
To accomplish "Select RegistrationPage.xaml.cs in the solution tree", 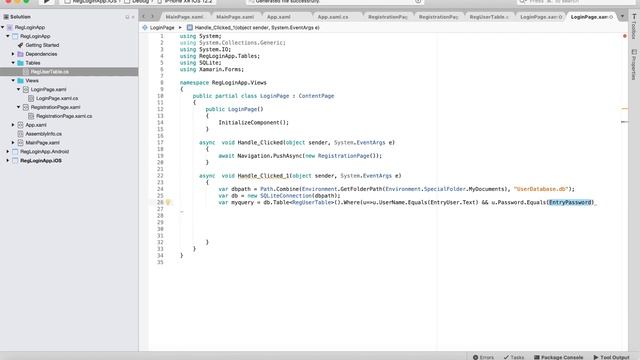I will pyautogui.click(x=64, y=116).
